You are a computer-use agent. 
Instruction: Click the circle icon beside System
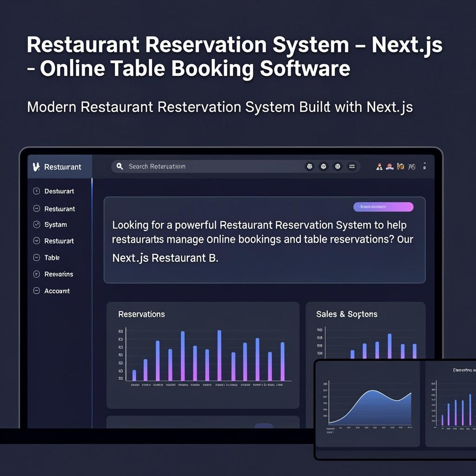pos(36,225)
